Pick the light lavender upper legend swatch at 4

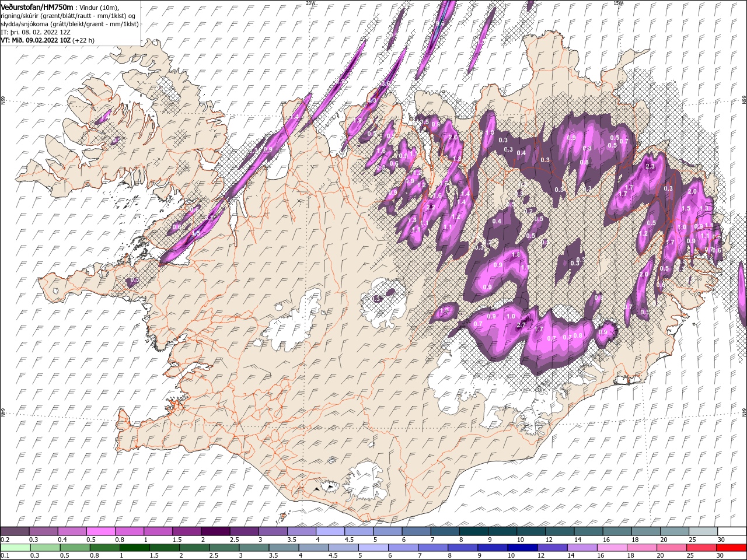point(330,531)
